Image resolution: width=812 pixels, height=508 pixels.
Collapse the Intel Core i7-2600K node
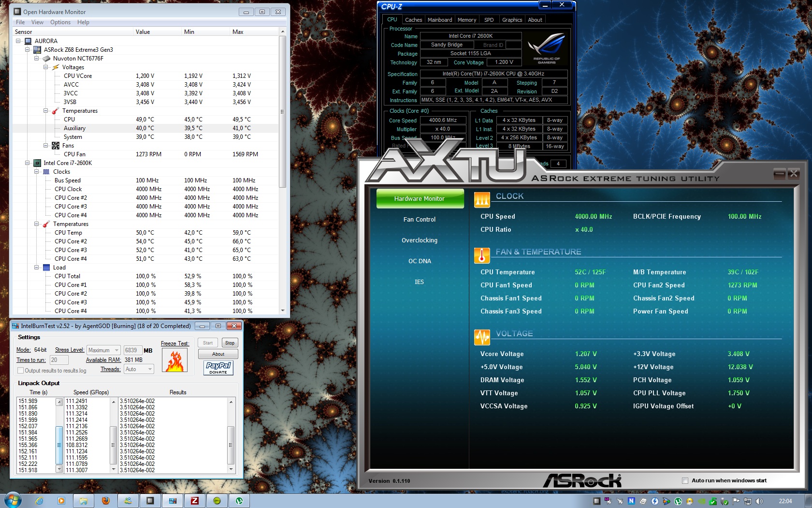(28, 163)
